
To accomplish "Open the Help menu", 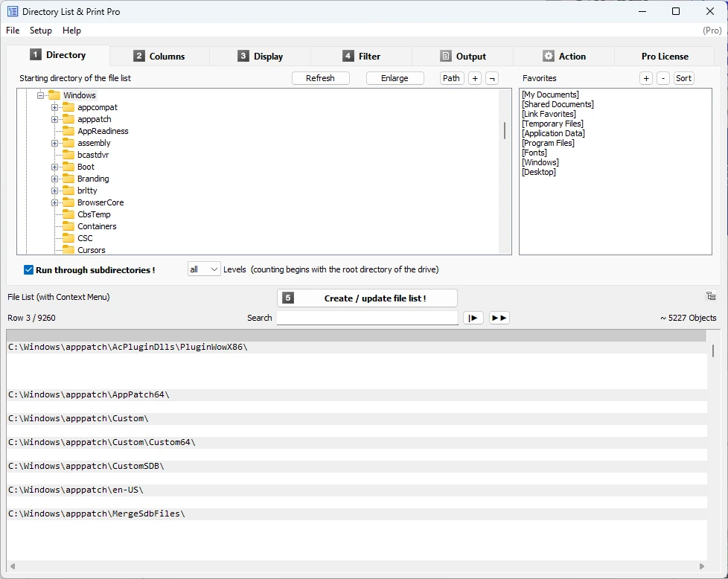I will click(71, 31).
